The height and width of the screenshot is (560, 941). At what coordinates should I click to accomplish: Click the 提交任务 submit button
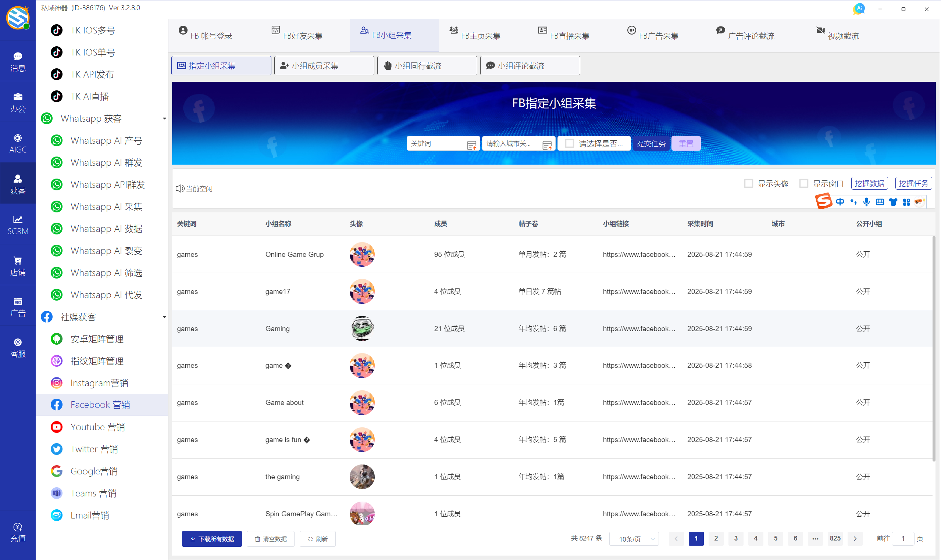[650, 143]
